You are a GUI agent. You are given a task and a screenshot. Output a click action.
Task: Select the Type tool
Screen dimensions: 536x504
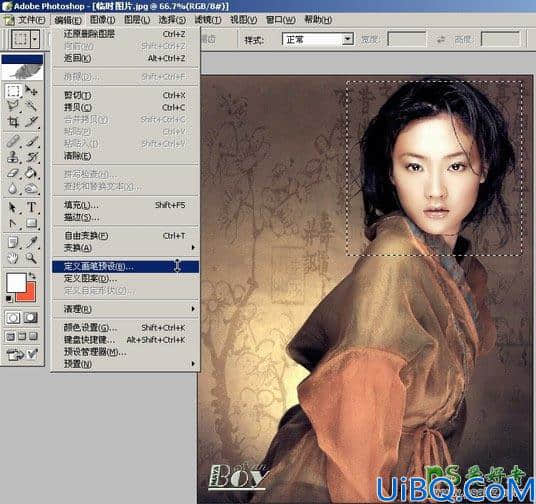click(31, 208)
